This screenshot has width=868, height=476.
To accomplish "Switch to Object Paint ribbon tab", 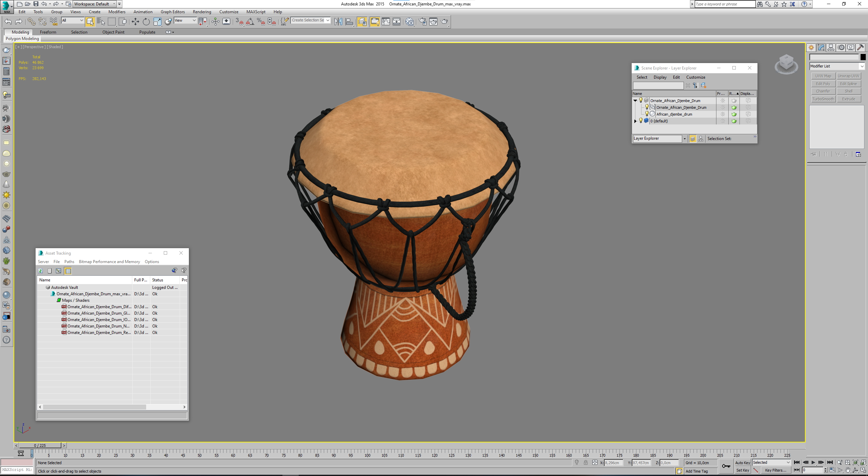I will pos(113,32).
